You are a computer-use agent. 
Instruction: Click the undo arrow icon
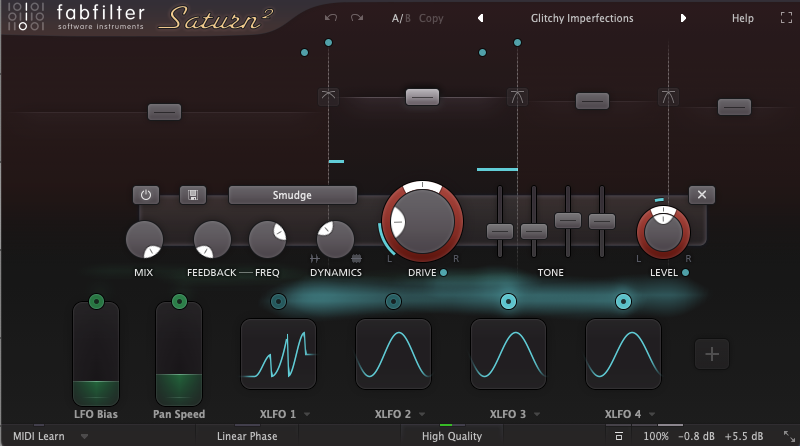click(x=331, y=18)
